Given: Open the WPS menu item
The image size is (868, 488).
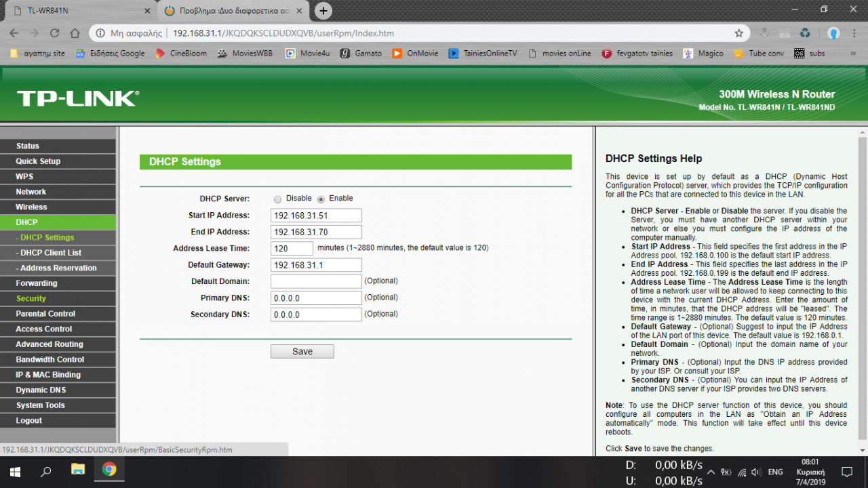Looking at the screenshot, I should click(x=58, y=176).
